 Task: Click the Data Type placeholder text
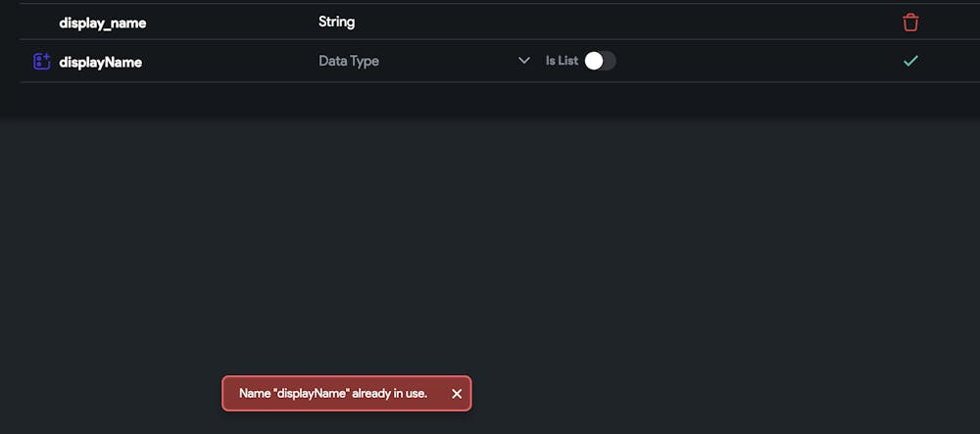349,61
